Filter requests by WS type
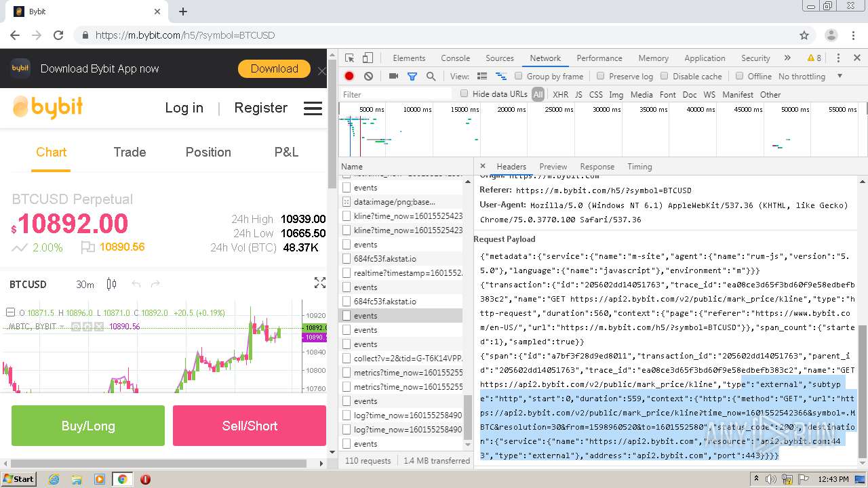Image resolution: width=868 pixels, height=488 pixels. [709, 95]
